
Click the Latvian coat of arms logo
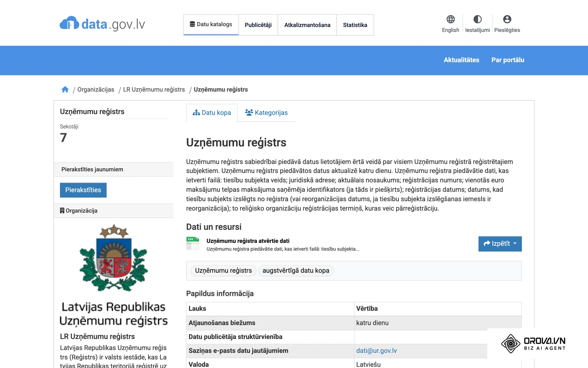[x=114, y=258]
